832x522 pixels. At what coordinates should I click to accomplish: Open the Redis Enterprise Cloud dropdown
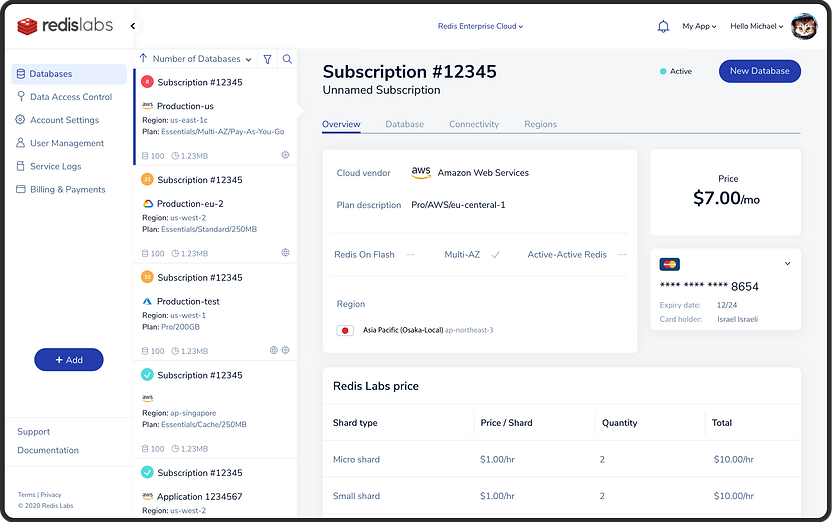[x=480, y=26]
